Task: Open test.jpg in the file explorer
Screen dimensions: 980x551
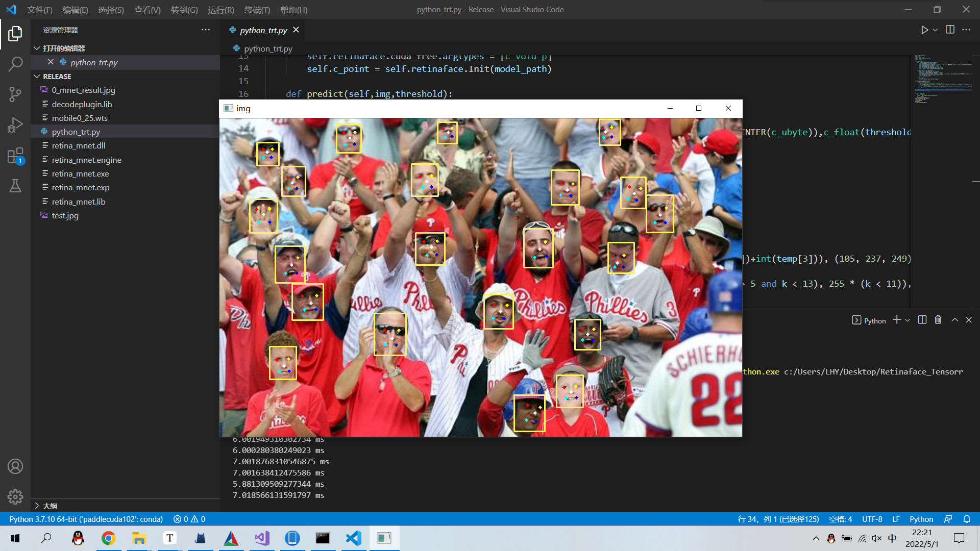Action: pos(65,215)
